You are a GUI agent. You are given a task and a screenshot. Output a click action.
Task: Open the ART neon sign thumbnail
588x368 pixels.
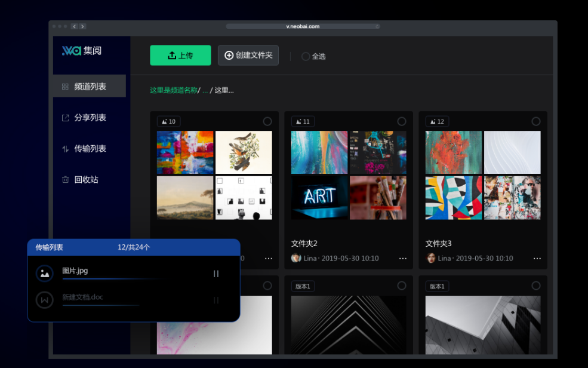(319, 198)
